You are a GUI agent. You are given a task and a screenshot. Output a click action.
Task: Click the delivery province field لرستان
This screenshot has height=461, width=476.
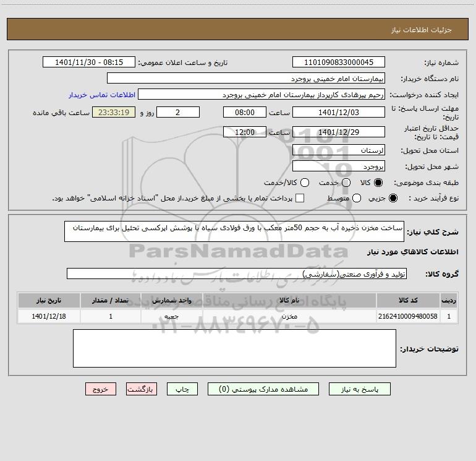339,150
